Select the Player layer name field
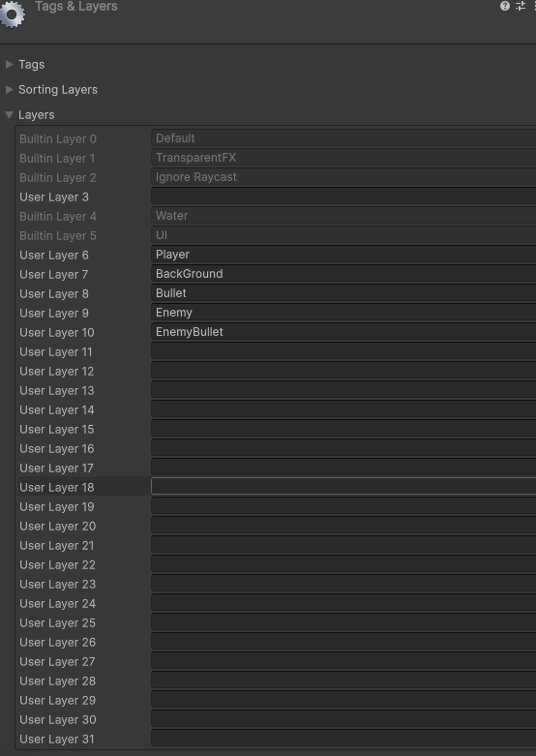 tap(343, 255)
